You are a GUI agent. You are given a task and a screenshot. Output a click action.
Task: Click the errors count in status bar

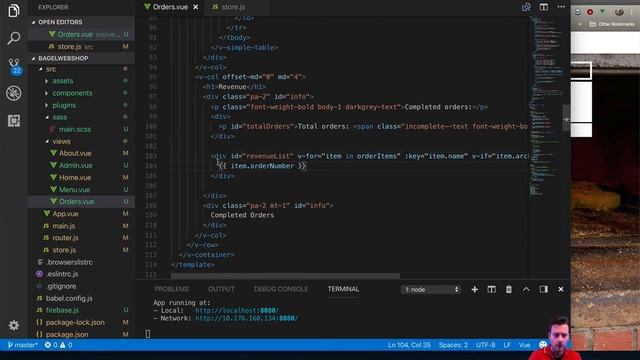pos(51,345)
